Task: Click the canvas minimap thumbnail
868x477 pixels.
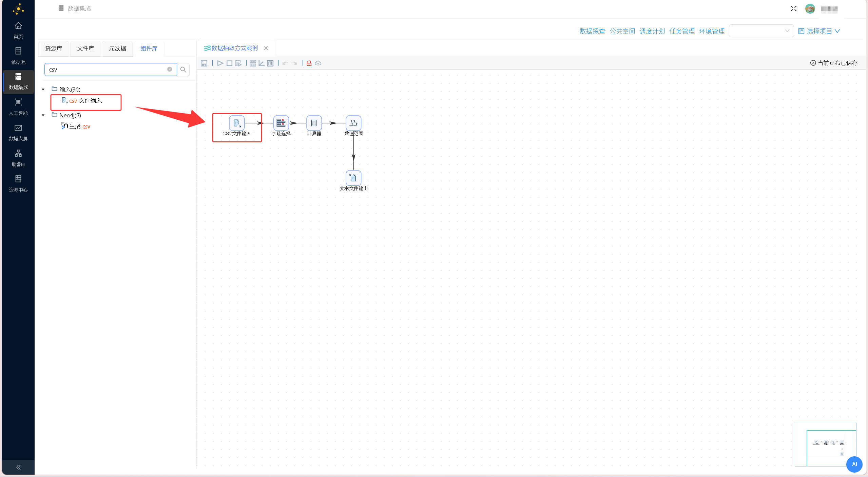Action: tap(826, 444)
